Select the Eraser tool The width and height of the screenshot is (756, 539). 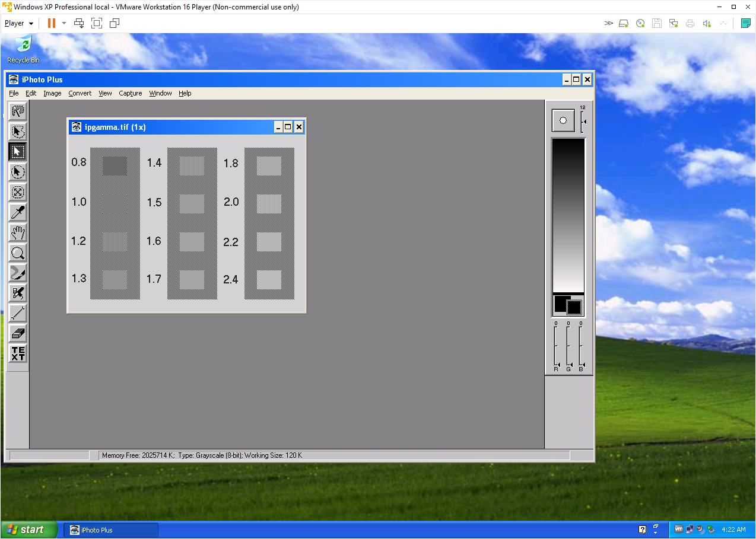18,333
